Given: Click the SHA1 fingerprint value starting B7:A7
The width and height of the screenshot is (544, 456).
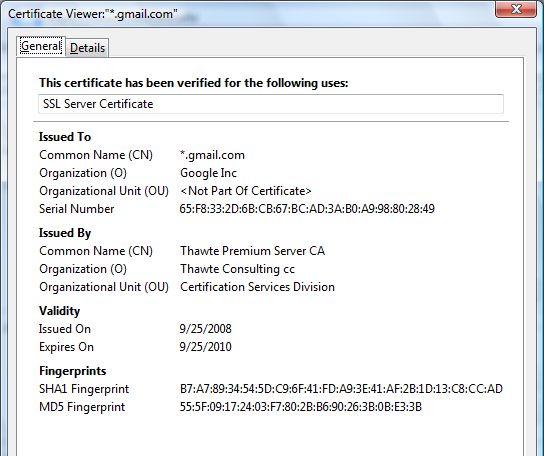Looking at the screenshot, I should coord(341,389).
